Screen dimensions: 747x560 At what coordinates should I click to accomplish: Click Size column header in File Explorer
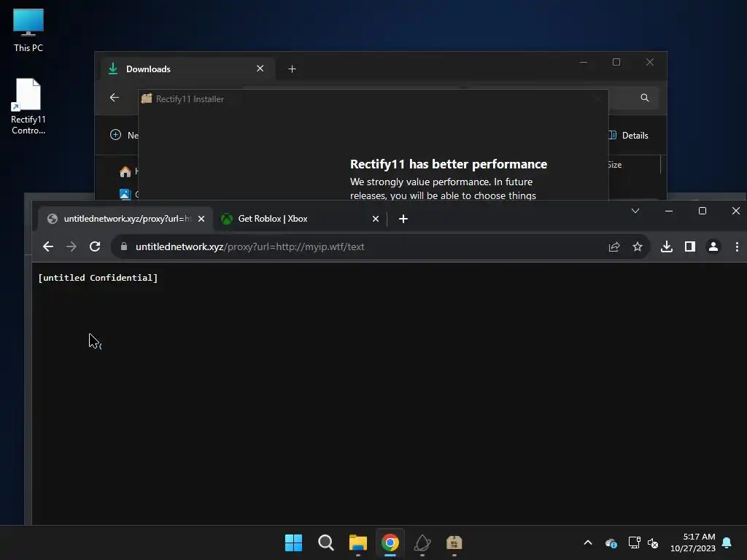[x=614, y=165]
